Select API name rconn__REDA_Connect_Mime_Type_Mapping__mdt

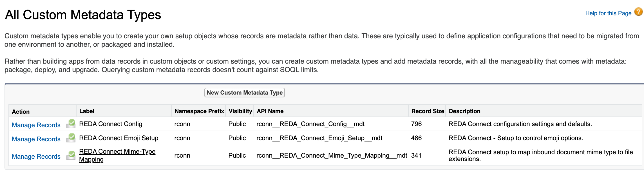click(332, 155)
